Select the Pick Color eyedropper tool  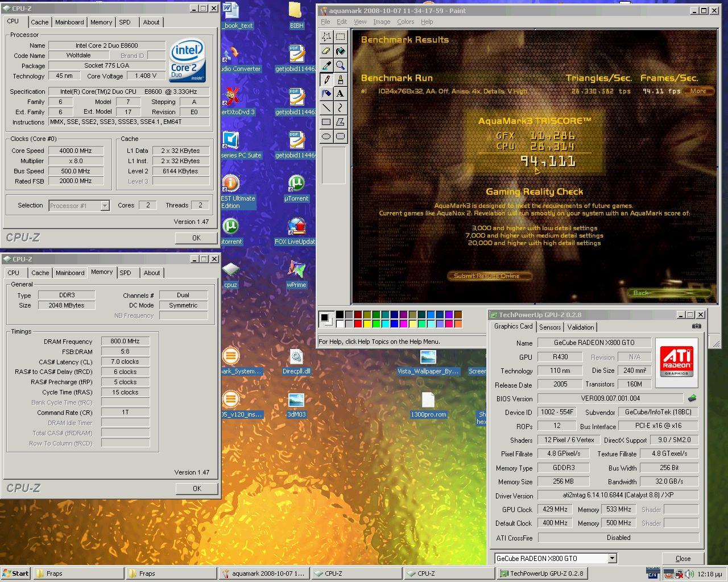tap(326, 65)
